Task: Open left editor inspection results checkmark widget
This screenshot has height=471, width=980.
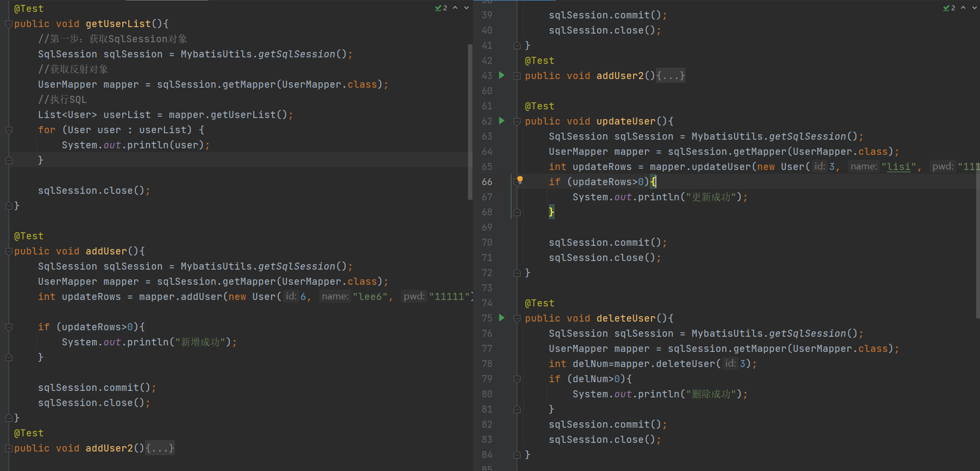Action: tap(441, 8)
